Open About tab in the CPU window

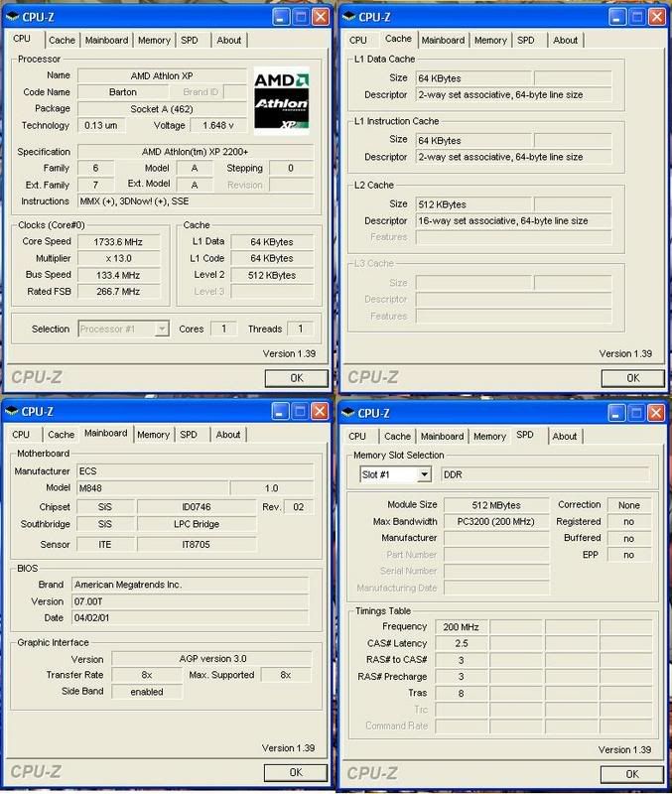[229, 40]
